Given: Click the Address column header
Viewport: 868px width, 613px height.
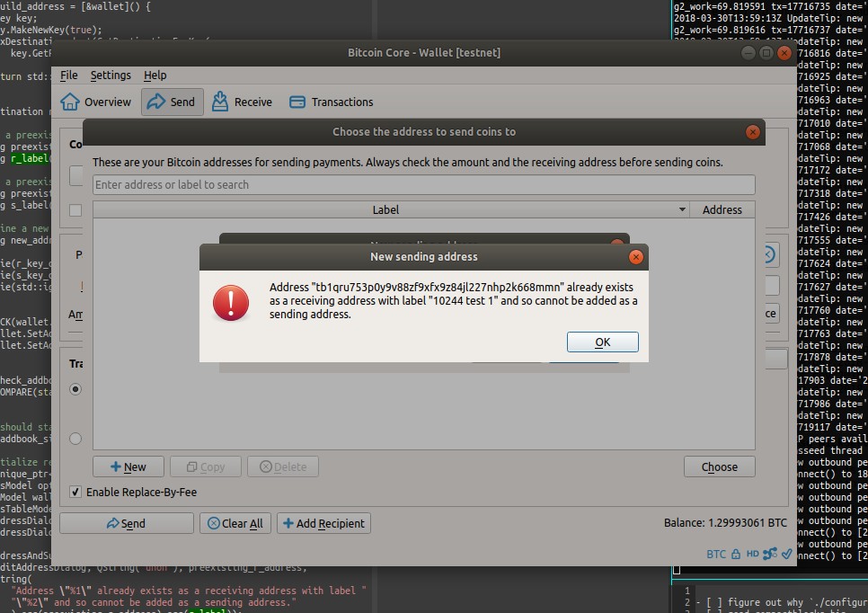Looking at the screenshot, I should 722,209.
